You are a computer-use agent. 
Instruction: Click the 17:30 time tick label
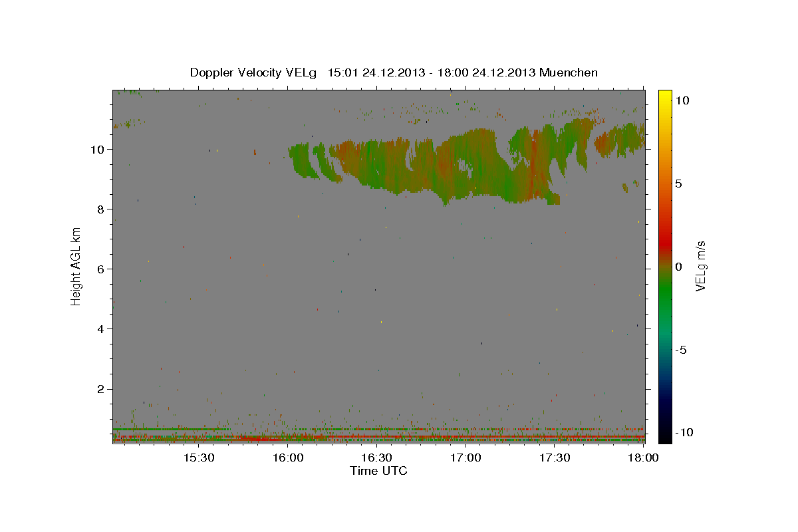click(555, 458)
